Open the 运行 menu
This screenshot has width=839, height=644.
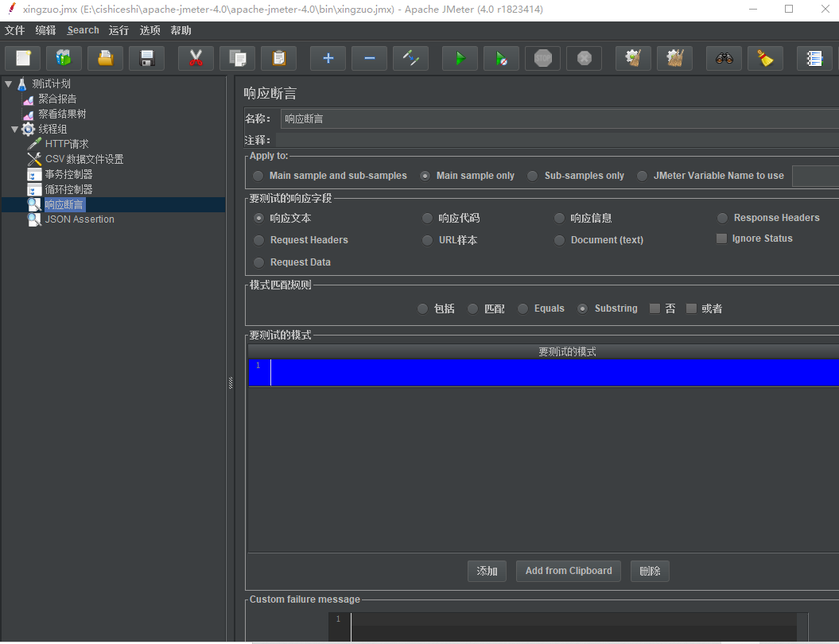point(118,30)
